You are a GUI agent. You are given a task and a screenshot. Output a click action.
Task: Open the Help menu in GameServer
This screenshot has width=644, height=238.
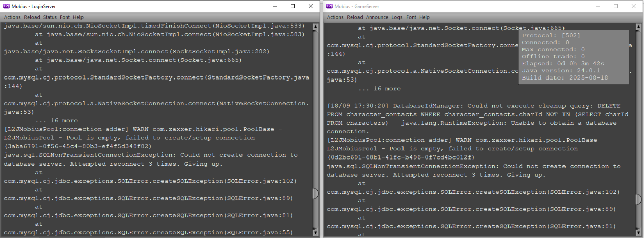click(x=424, y=17)
